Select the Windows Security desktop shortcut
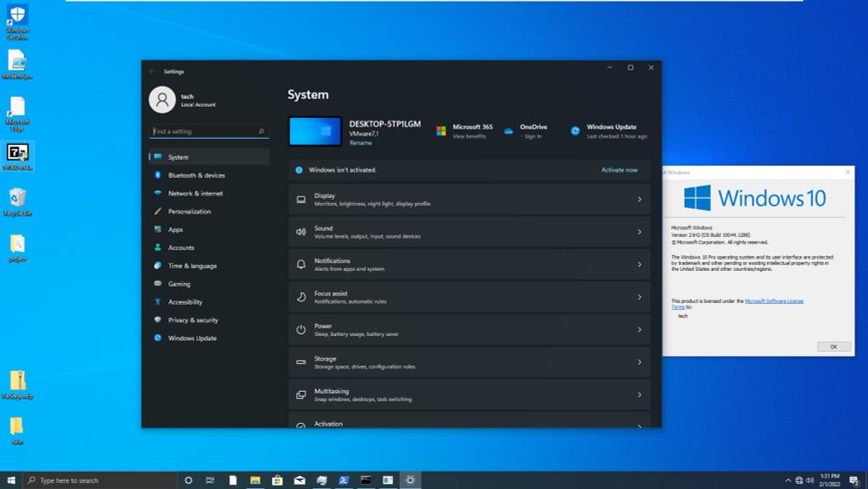Viewport: 868px width, 489px height. [x=17, y=23]
